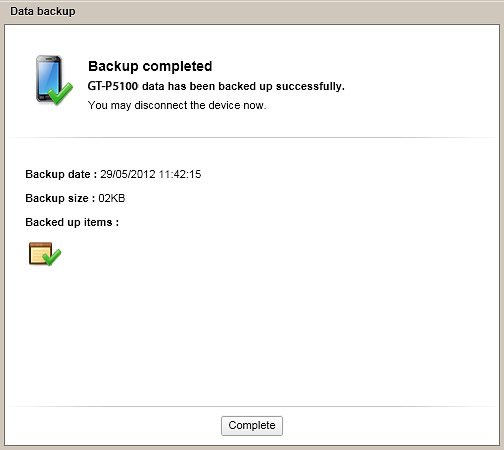Click the backup time 11:42:15
The height and width of the screenshot is (450, 504).
click(180, 174)
